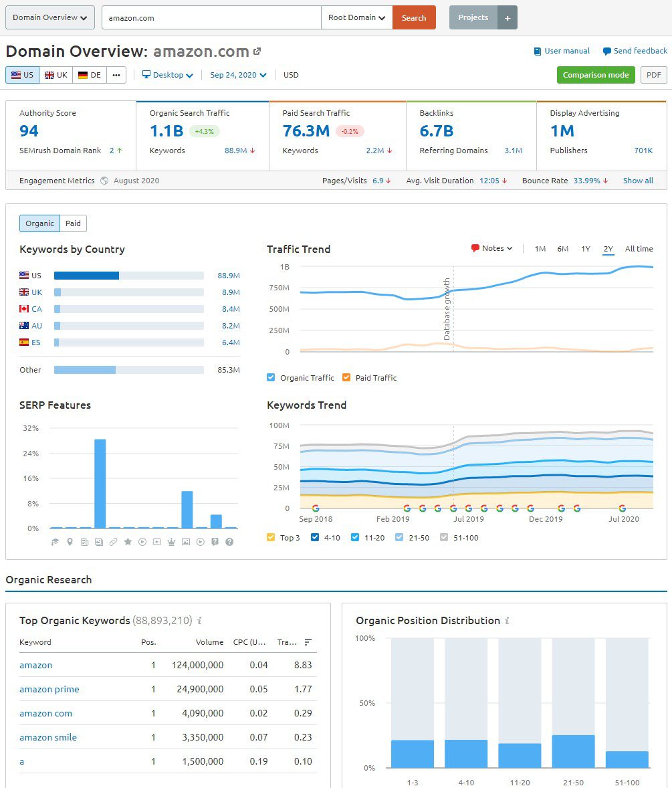This screenshot has height=788, width=672.
Task: Select 6M traffic trend range
Action: [x=562, y=249]
